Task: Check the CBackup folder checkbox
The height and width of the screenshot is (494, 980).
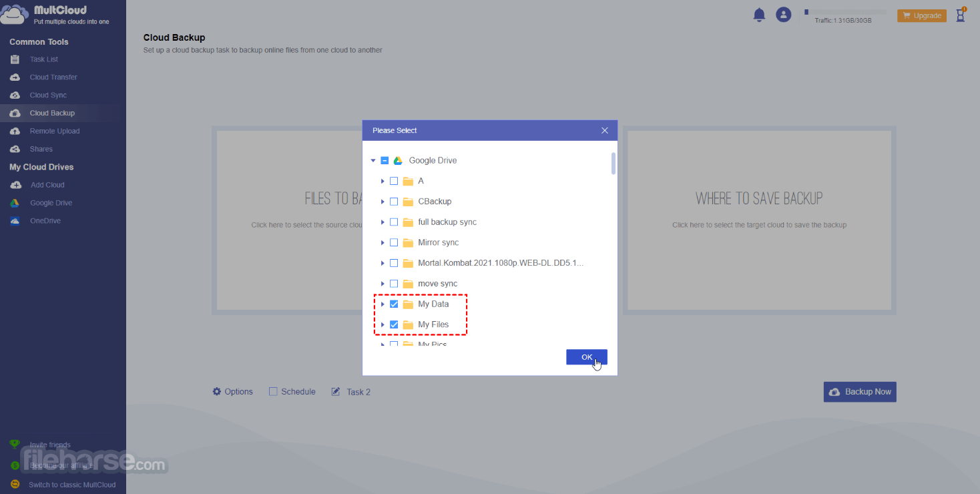Action: click(394, 202)
